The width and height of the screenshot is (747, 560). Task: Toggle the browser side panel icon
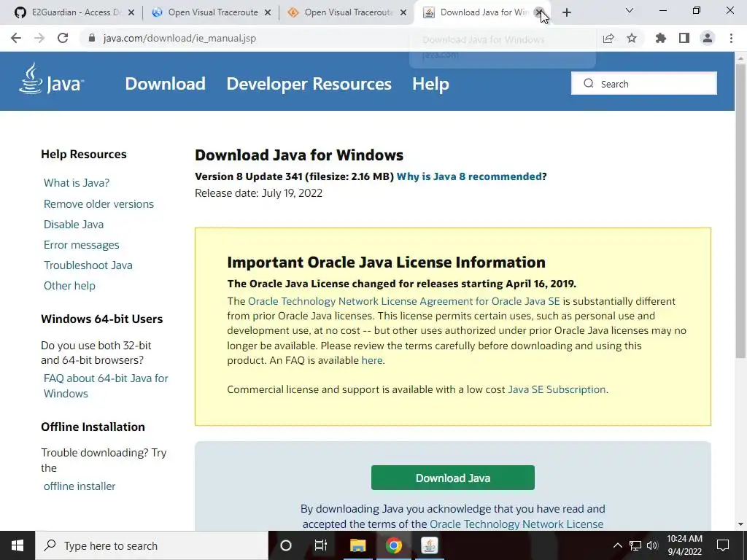pos(684,38)
